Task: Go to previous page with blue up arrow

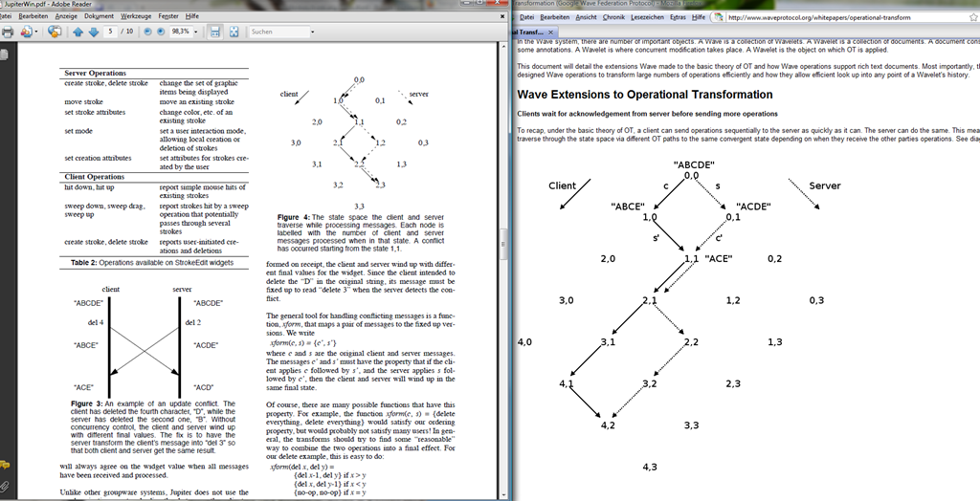Action: (x=78, y=32)
